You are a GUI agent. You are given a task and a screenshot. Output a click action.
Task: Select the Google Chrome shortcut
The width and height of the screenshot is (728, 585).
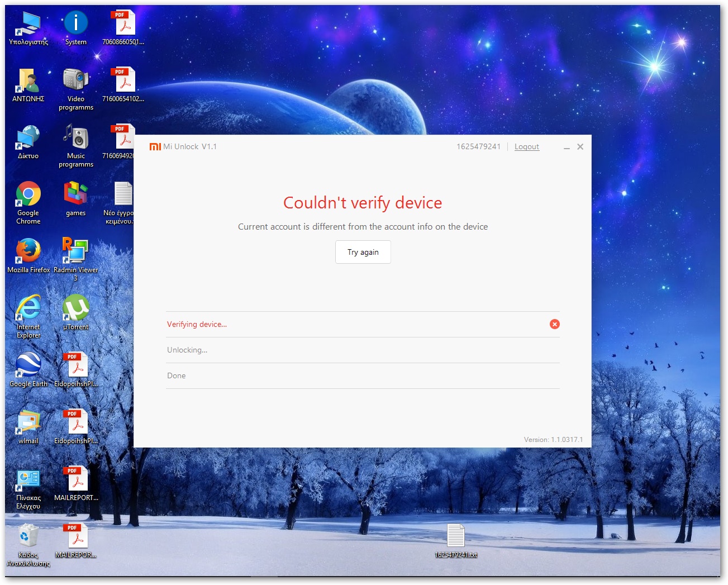click(28, 203)
